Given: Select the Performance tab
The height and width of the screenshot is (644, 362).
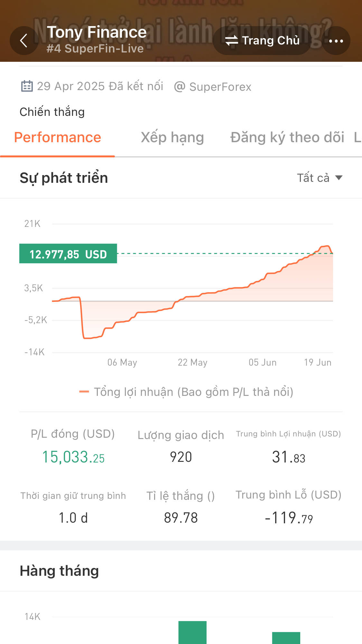Looking at the screenshot, I should (x=58, y=137).
